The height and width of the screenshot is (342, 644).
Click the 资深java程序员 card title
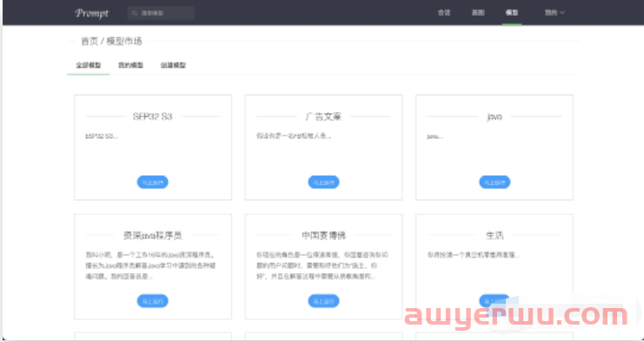coord(153,236)
